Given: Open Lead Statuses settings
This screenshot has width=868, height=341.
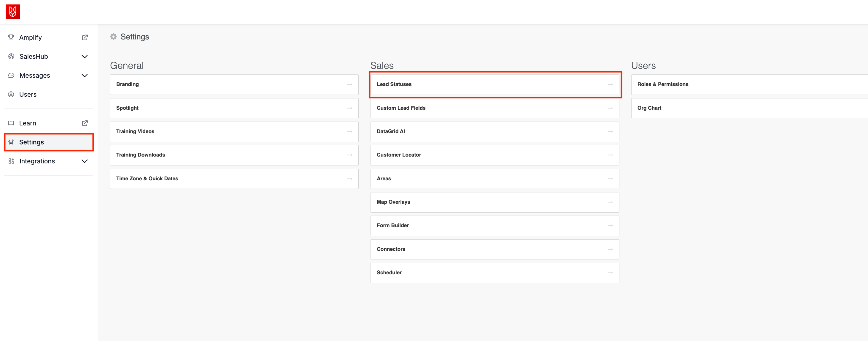Looking at the screenshot, I should pos(495,85).
